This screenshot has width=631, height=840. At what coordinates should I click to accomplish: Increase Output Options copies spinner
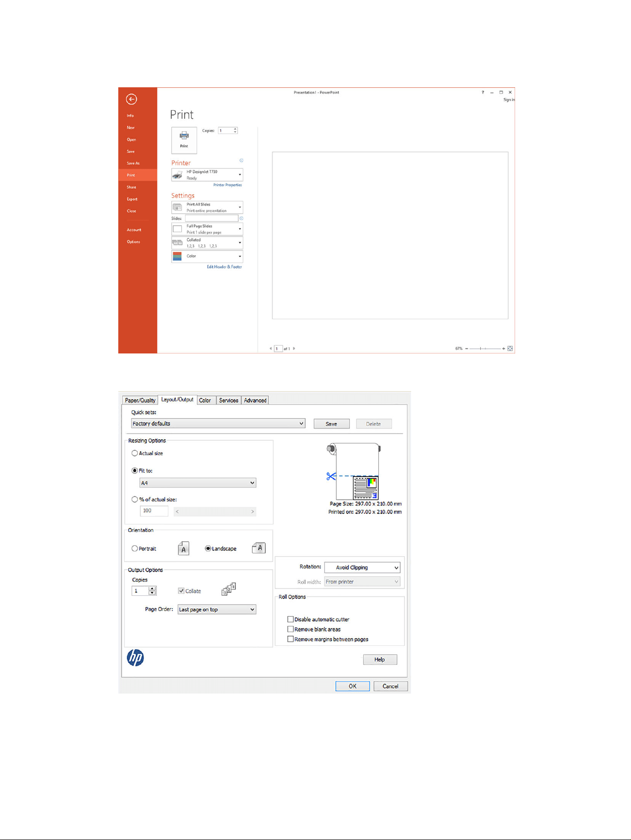pos(152,589)
